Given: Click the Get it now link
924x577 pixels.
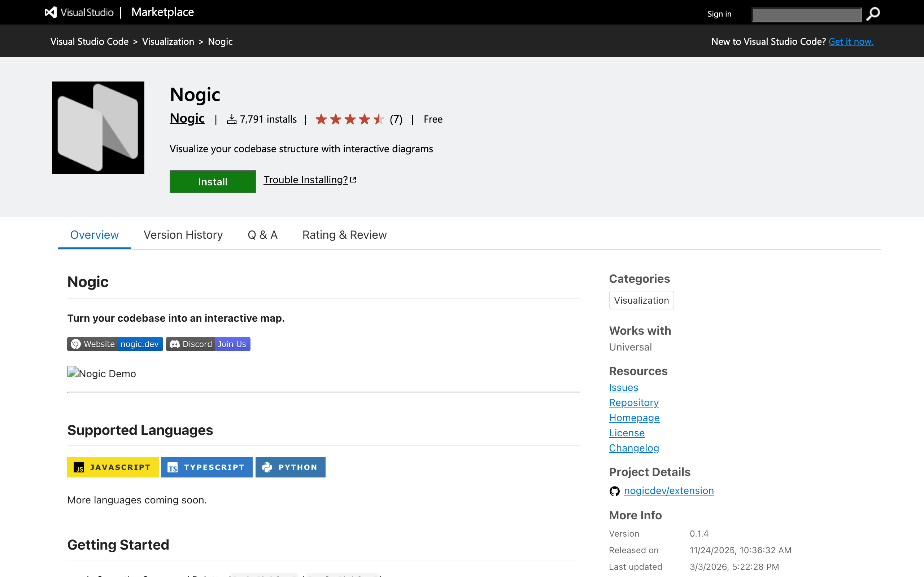Looking at the screenshot, I should pyautogui.click(x=850, y=41).
